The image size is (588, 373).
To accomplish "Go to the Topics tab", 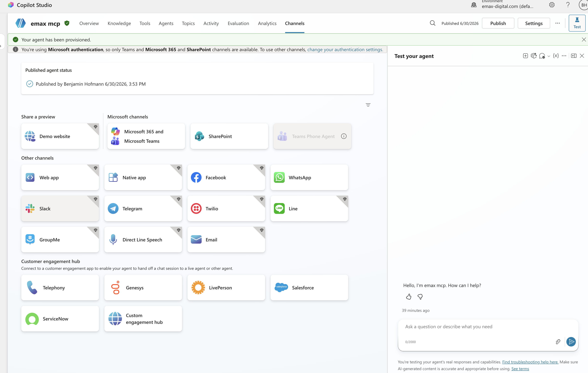I will tap(188, 23).
